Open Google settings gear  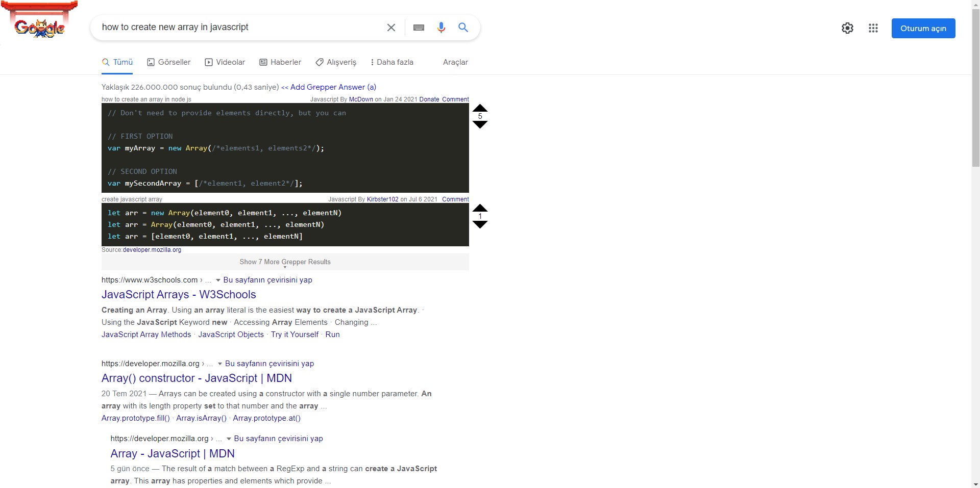[x=847, y=28]
